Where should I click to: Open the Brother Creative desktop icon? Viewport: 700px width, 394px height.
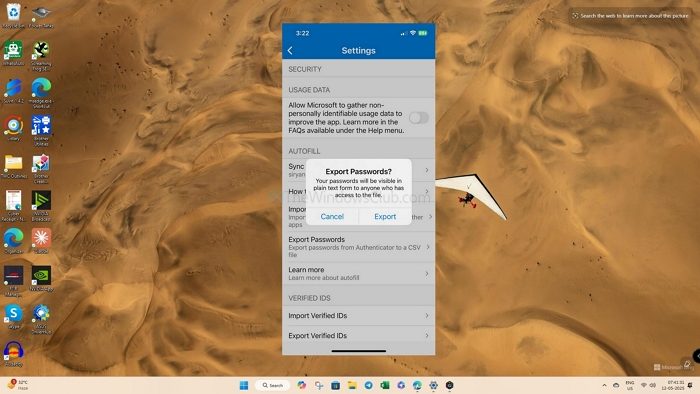pos(41,169)
